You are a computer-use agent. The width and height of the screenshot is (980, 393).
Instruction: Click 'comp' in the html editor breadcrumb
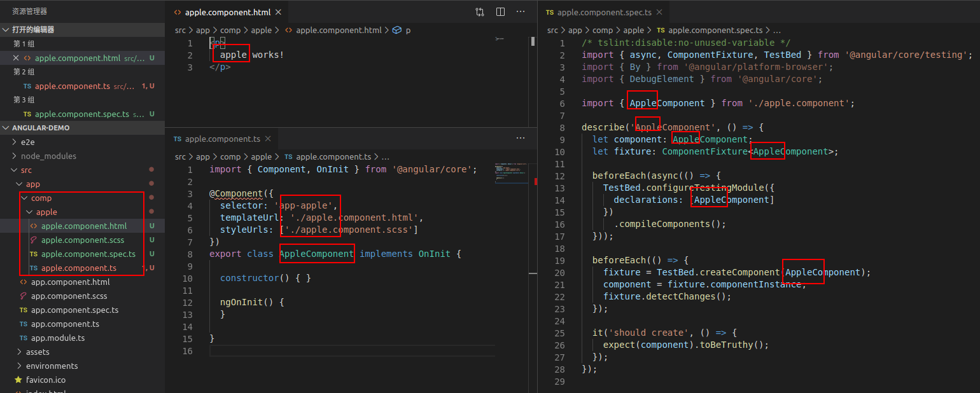pos(230,30)
